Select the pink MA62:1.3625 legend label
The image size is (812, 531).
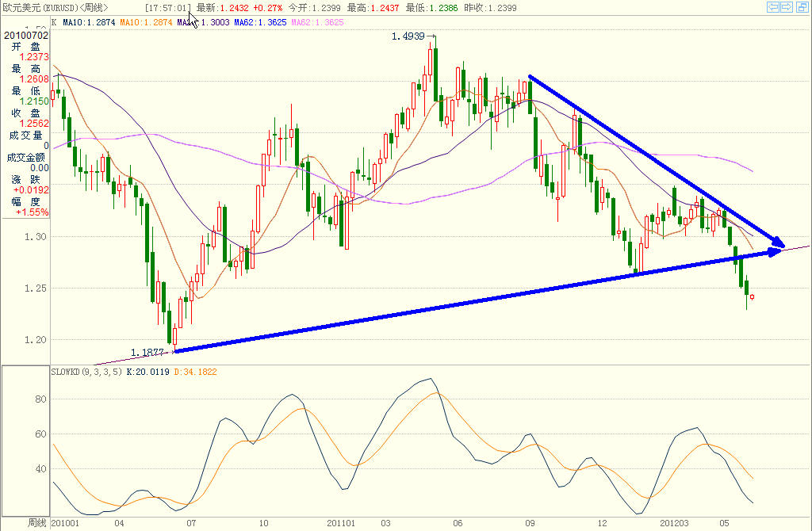coord(317,22)
